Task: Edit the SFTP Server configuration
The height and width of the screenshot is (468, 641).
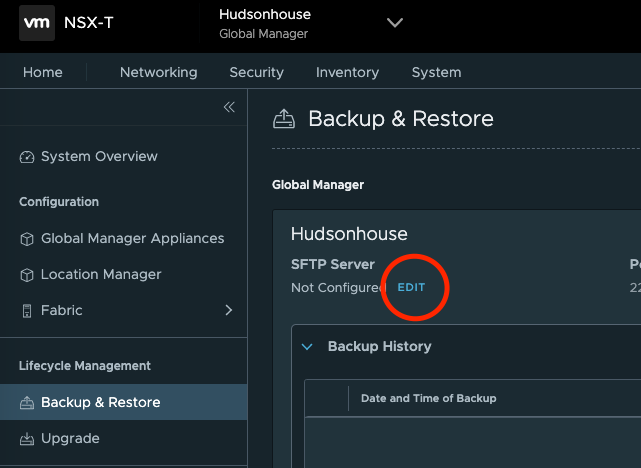Action: (x=411, y=287)
